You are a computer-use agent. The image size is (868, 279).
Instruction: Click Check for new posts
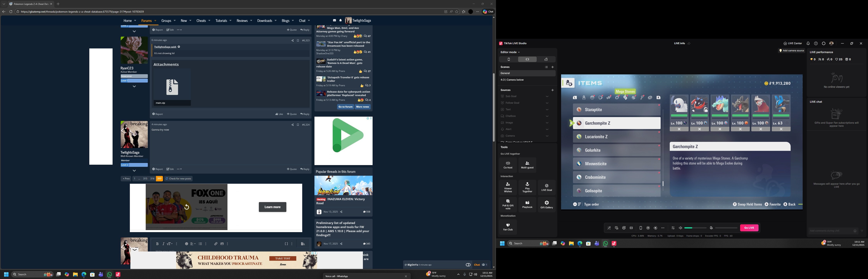(178, 179)
